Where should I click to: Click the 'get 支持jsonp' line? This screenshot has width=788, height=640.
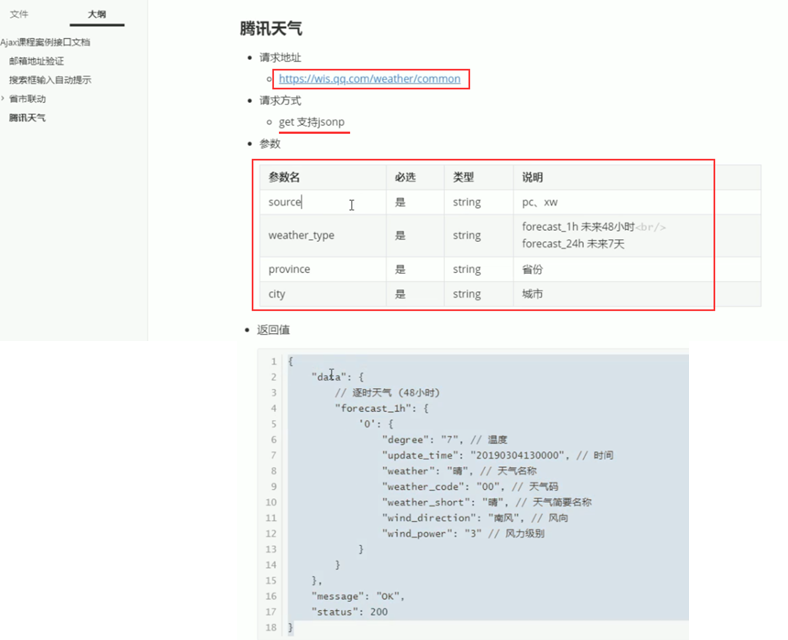[x=312, y=122]
